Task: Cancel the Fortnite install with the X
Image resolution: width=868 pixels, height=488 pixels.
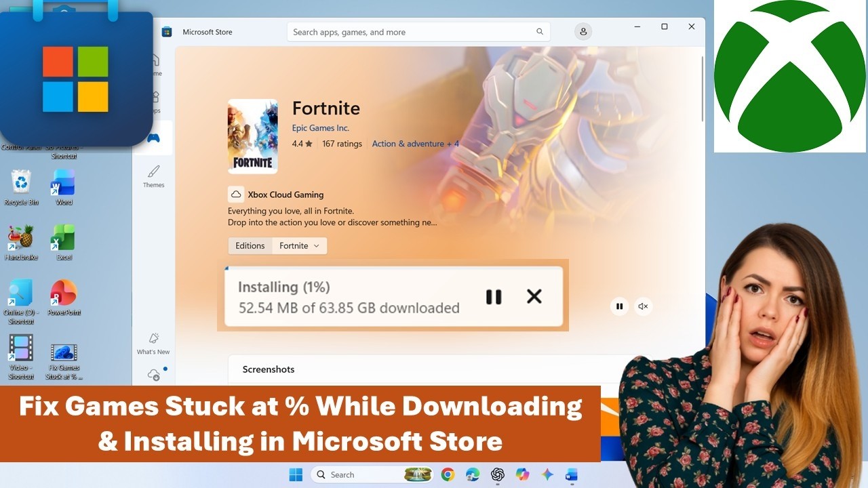Action: tap(534, 296)
